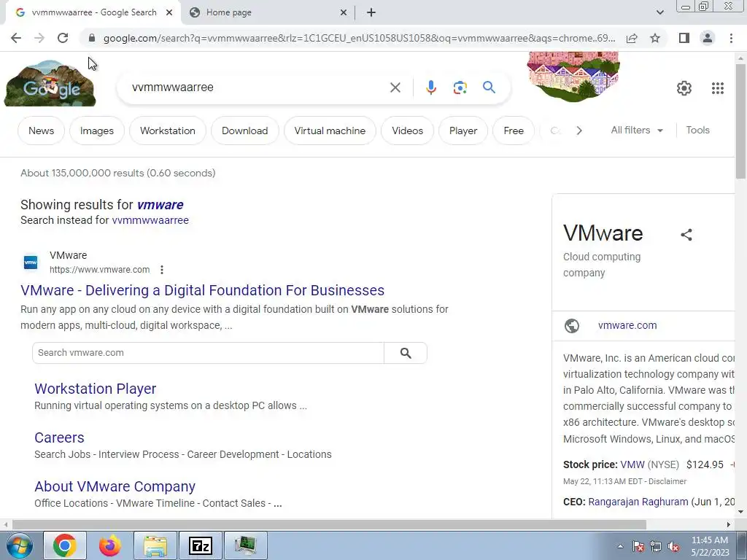Click the muted volume tray icon
The image size is (747, 560).
click(x=673, y=547)
